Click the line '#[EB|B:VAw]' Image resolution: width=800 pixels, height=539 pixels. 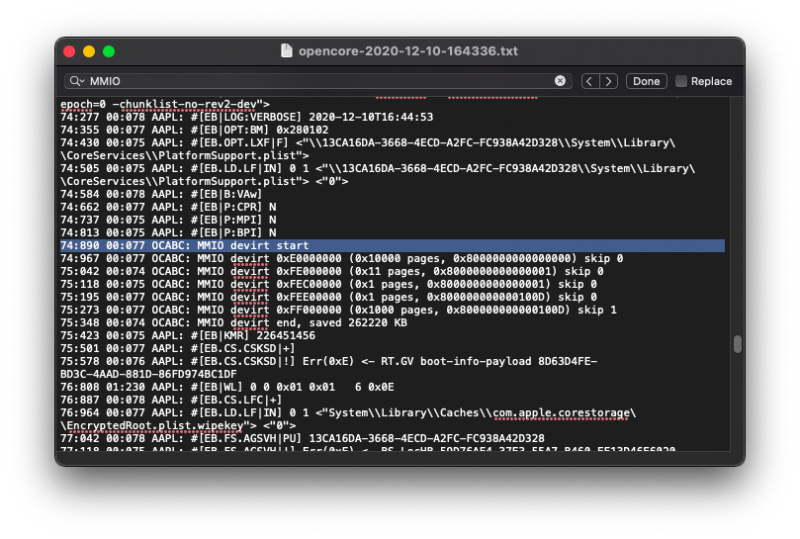161,194
